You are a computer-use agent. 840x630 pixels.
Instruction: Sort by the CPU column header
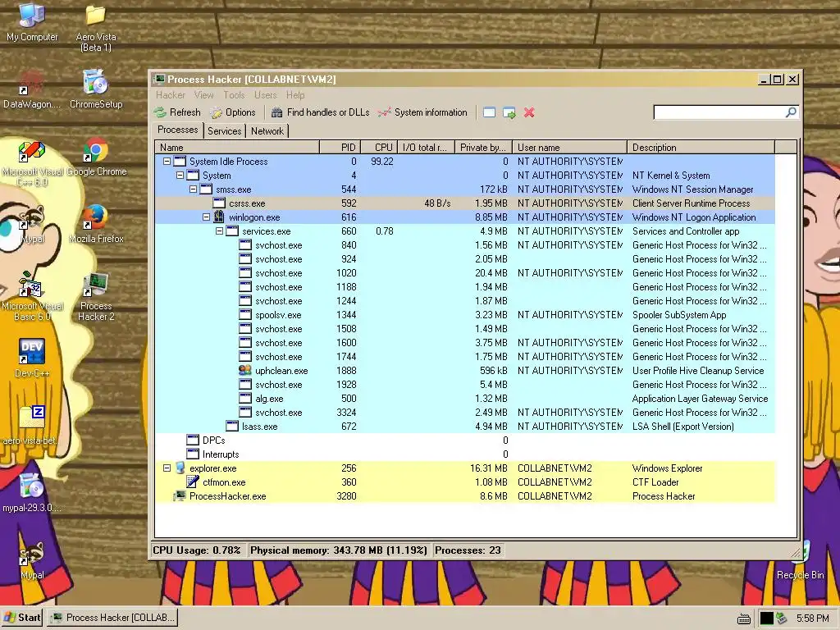[x=380, y=148]
